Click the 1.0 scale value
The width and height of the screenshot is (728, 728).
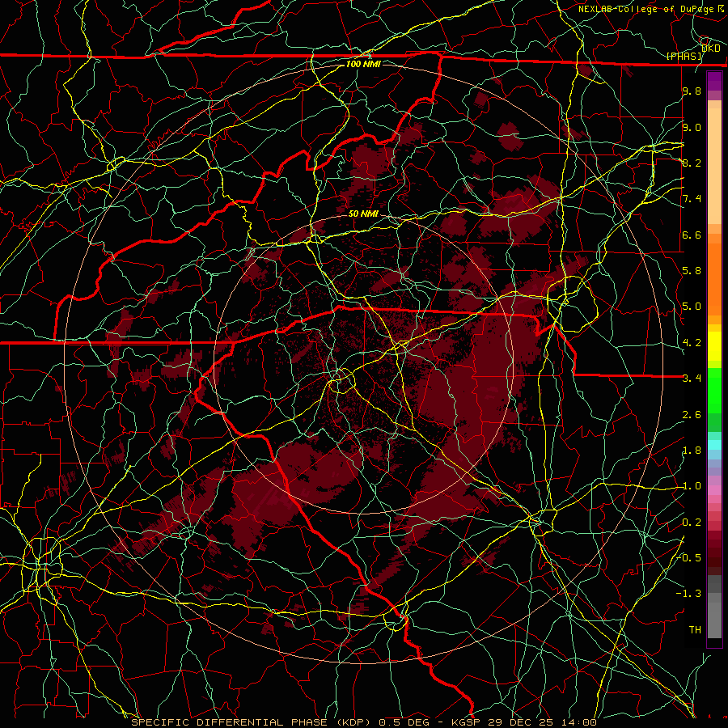tap(692, 486)
